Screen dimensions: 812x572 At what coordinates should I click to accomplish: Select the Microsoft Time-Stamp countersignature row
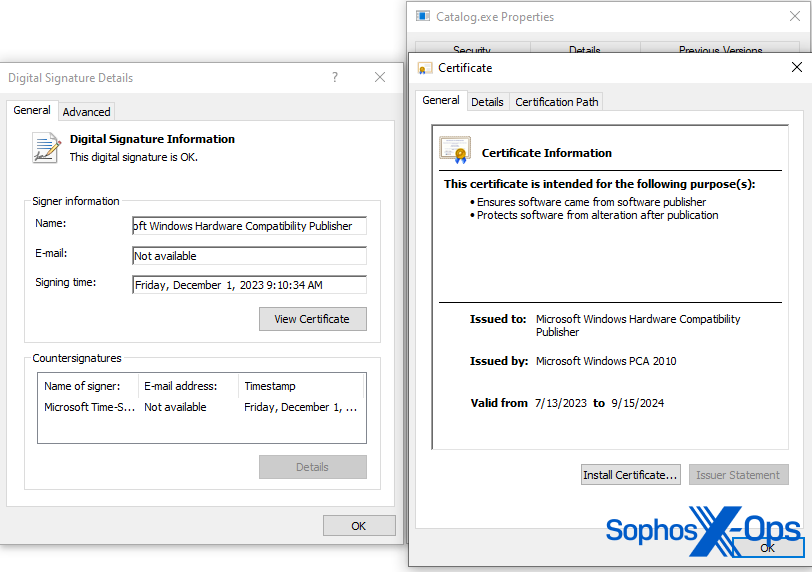point(200,407)
